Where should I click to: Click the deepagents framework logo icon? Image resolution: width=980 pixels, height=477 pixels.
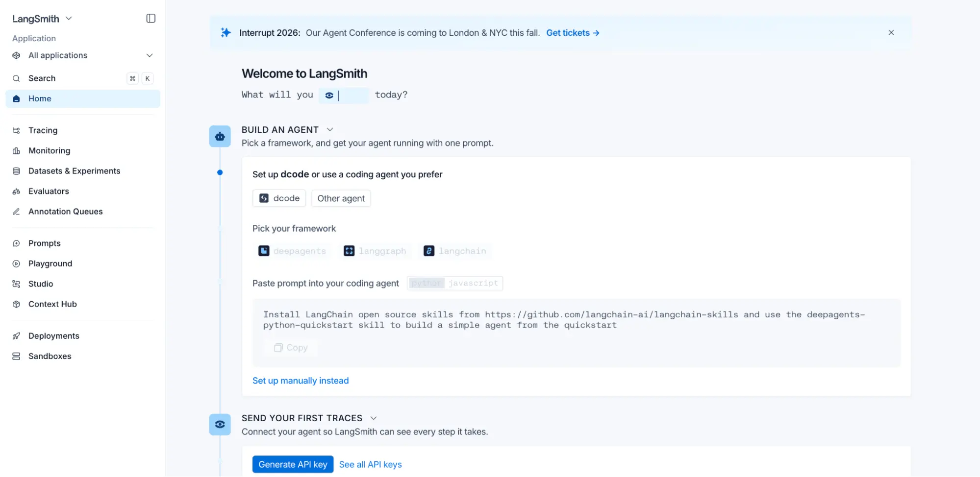click(264, 251)
